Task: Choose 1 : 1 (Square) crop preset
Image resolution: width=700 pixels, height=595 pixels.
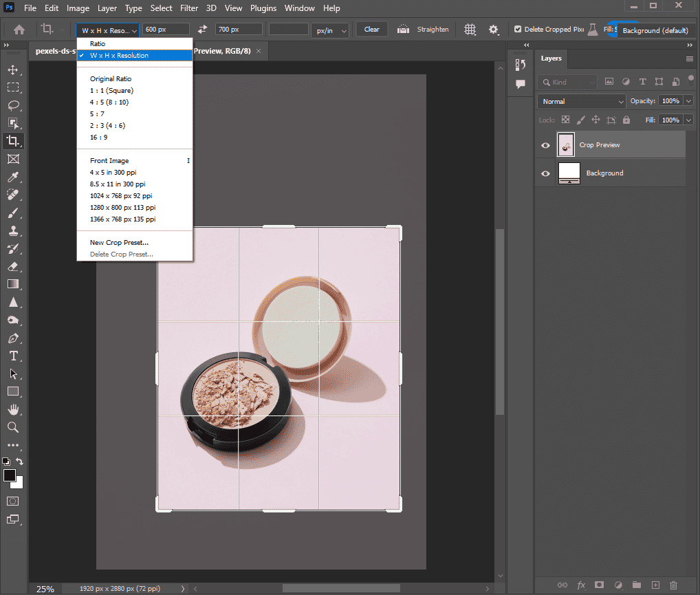Action: pos(111,91)
